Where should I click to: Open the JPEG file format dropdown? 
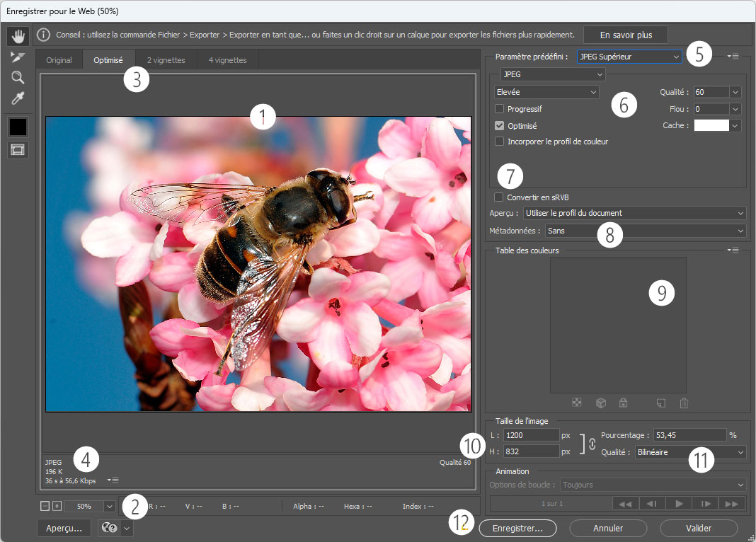(x=553, y=74)
